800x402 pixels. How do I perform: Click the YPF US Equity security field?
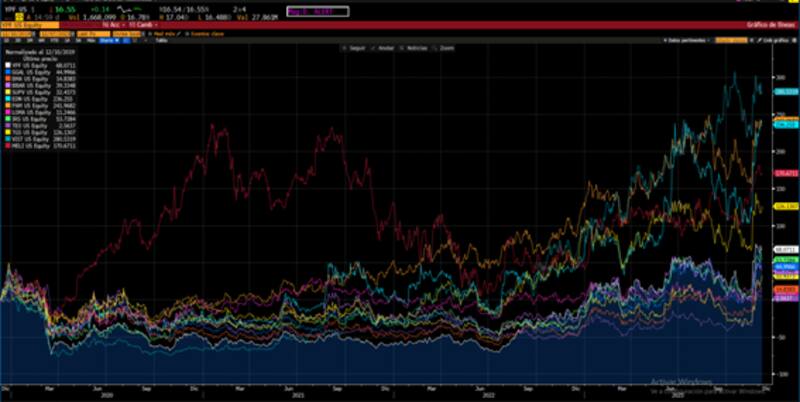click(x=20, y=24)
